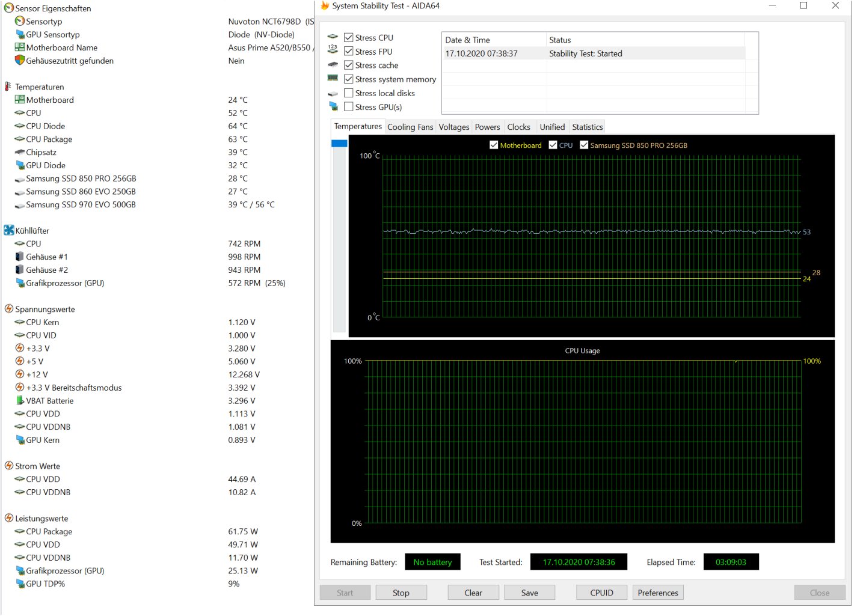
Task: Click the Motherboard temperature row icon
Action: pyautogui.click(x=20, y=100)
